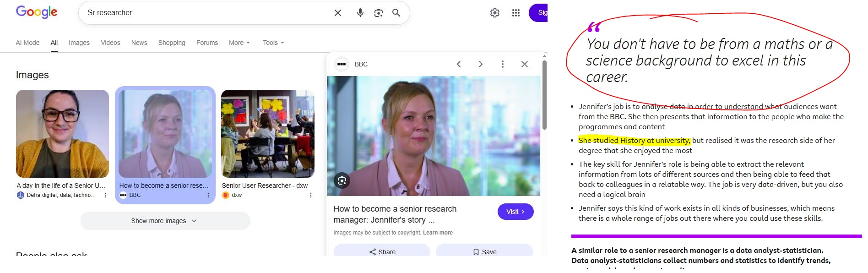Click the dxw source label
The width and height of the screenshot is (868, 273).
tap(237, 195)
